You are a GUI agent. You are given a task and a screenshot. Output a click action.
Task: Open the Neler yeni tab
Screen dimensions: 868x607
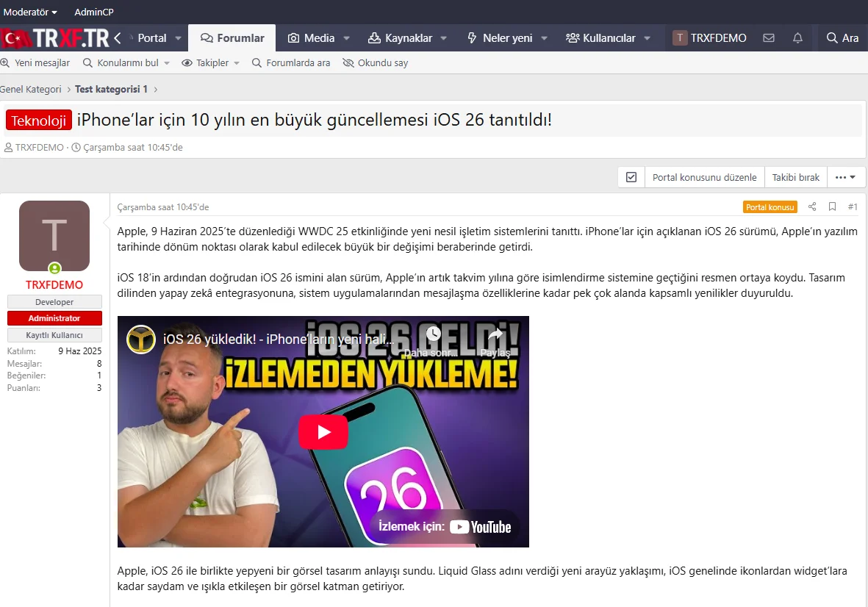(500, 38)
